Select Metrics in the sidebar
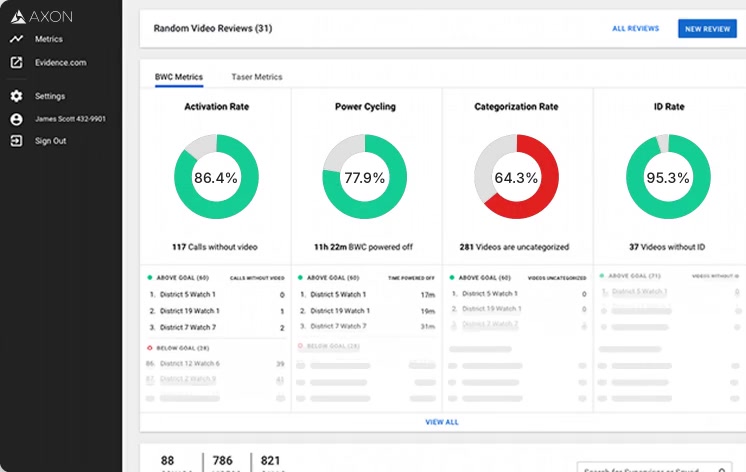This screenshot has width=746, height=472. coord(49,39)
